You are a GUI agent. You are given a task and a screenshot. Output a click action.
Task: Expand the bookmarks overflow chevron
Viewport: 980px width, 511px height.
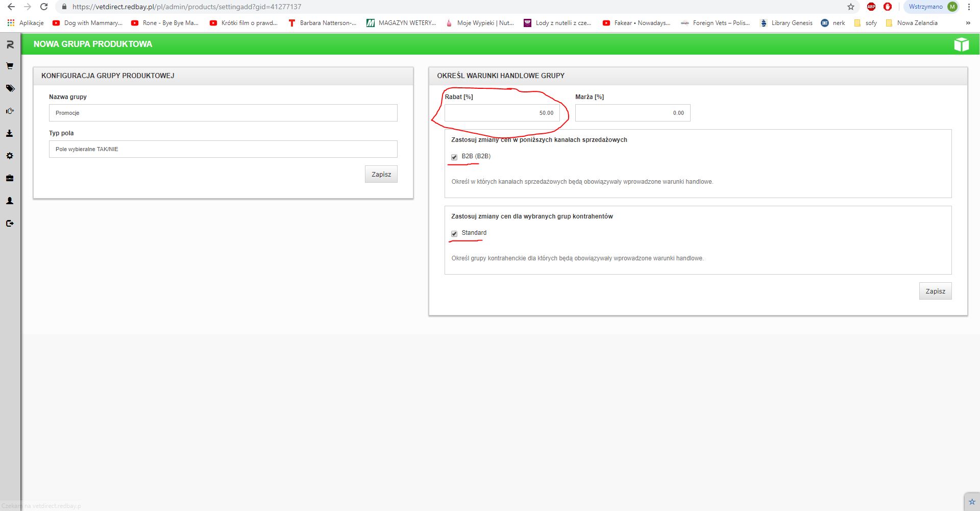point(968,23)
